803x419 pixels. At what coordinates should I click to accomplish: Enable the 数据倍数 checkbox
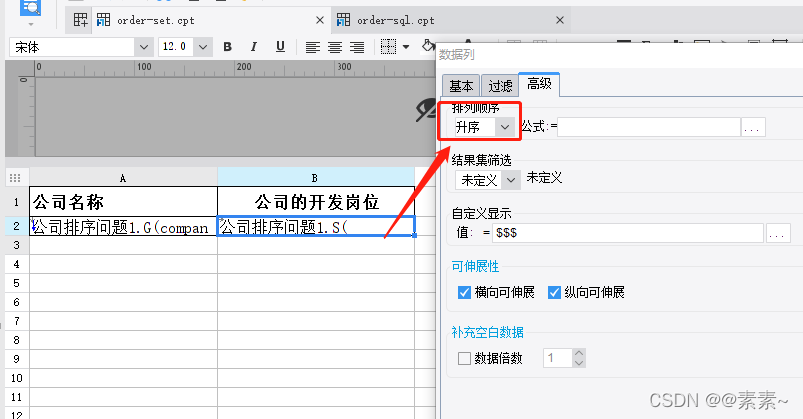coord(464,358)
